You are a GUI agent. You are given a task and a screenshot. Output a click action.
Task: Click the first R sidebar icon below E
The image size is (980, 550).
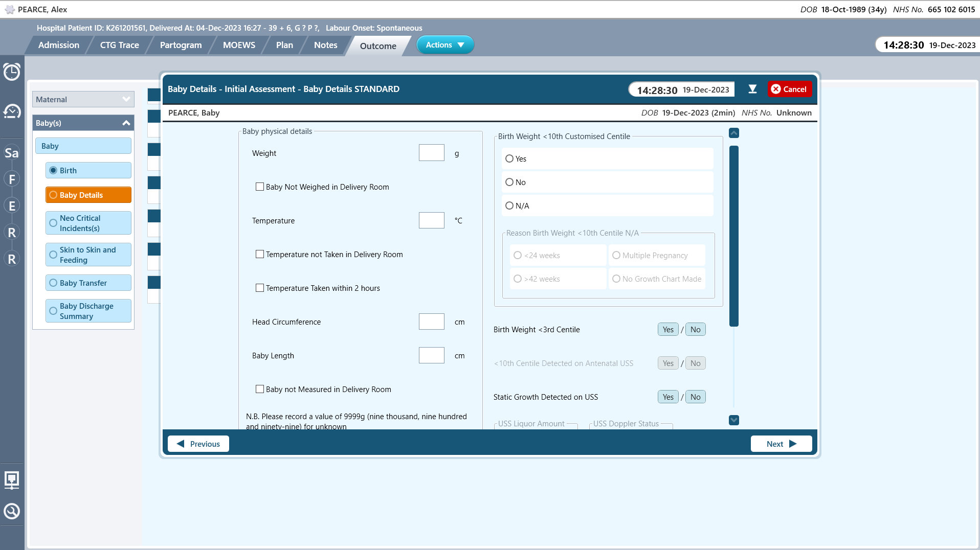(x=12, y=233)
